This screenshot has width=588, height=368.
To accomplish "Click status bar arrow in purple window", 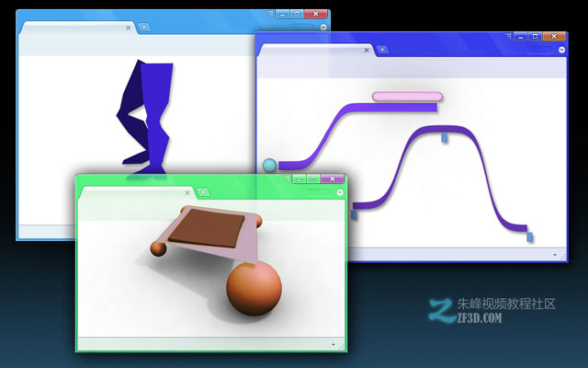I will point(555,255).
